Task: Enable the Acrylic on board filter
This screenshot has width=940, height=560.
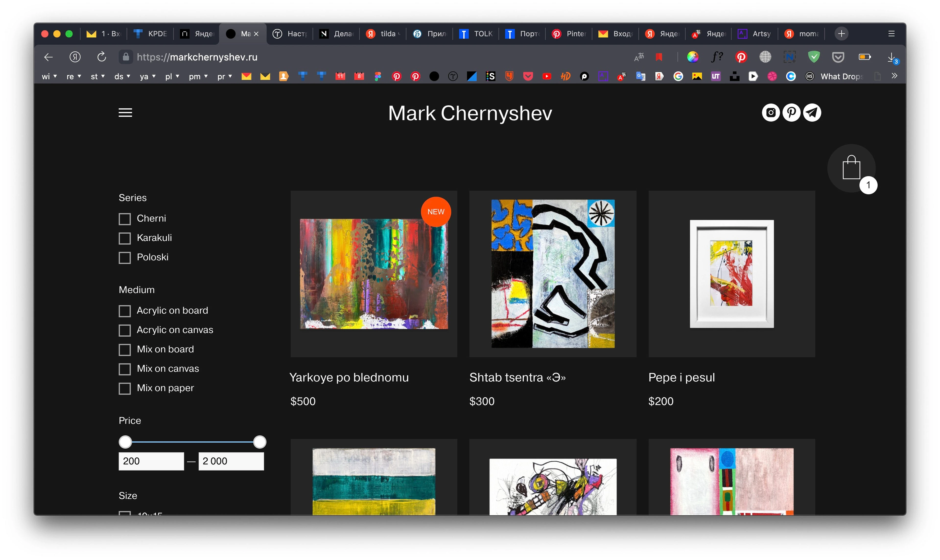Action: click(125, 311)
